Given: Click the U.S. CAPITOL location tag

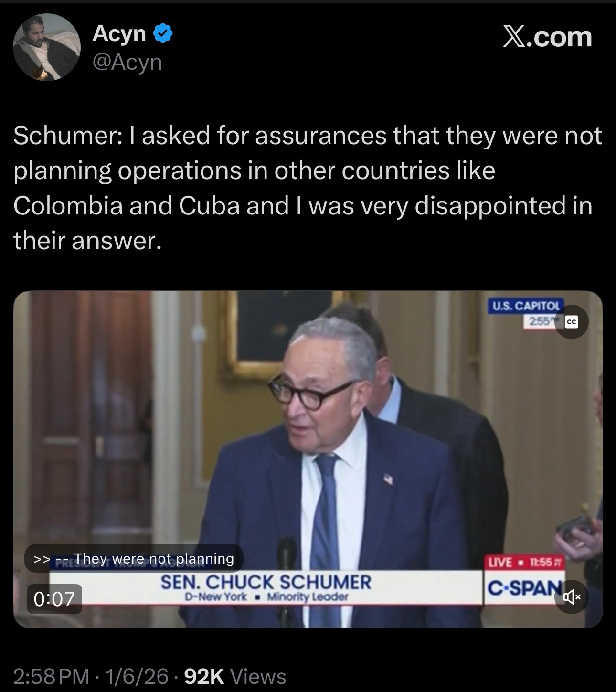Looking at the screenshot, I should tap(525, 306).
